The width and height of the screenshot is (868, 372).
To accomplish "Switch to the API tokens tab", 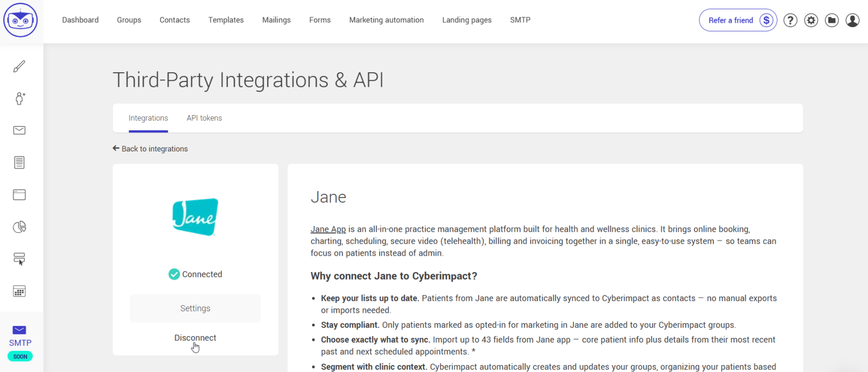I will click(x=204, y=118).
